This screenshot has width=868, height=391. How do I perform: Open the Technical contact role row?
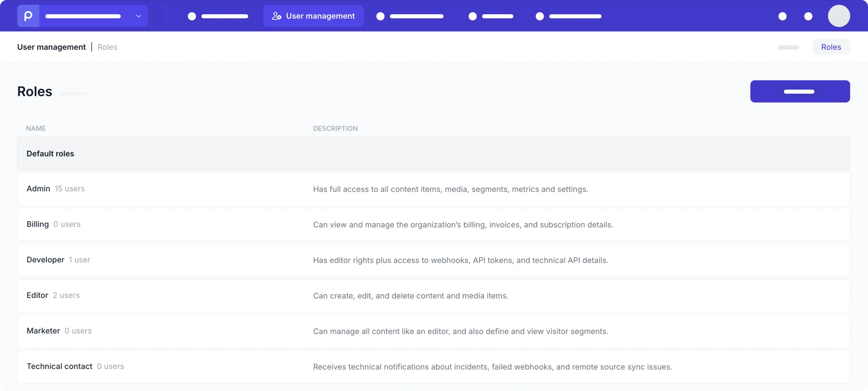coord(434,367)
